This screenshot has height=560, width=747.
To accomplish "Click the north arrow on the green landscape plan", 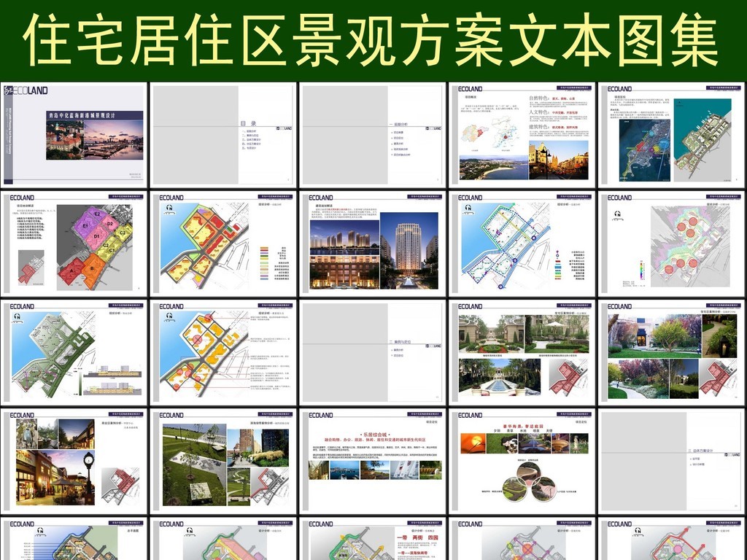I will (17, 318).
